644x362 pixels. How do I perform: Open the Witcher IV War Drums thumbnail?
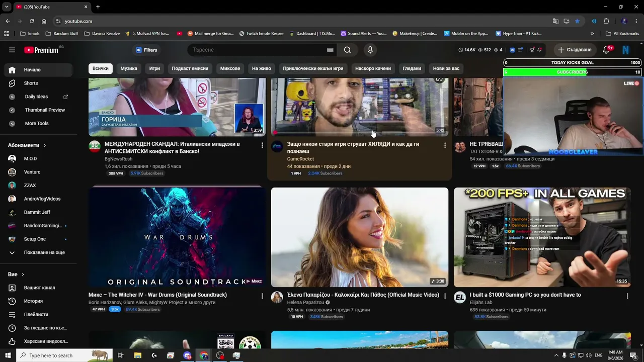(177, 237)
